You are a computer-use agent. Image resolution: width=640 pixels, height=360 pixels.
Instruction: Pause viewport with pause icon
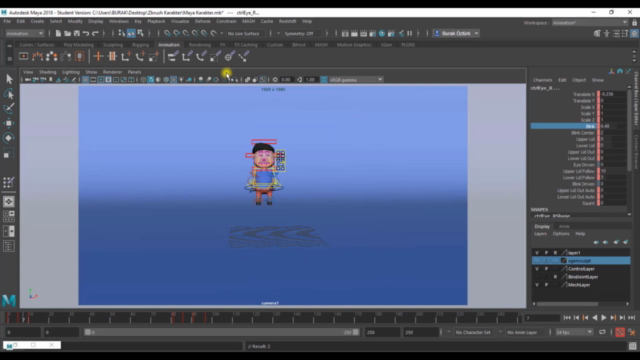tap(409, 33)
